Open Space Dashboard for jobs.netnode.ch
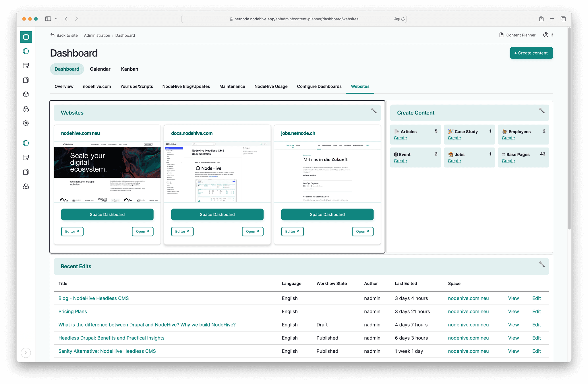The height and width of the screenshot is (384, 588). pos(327,215)
